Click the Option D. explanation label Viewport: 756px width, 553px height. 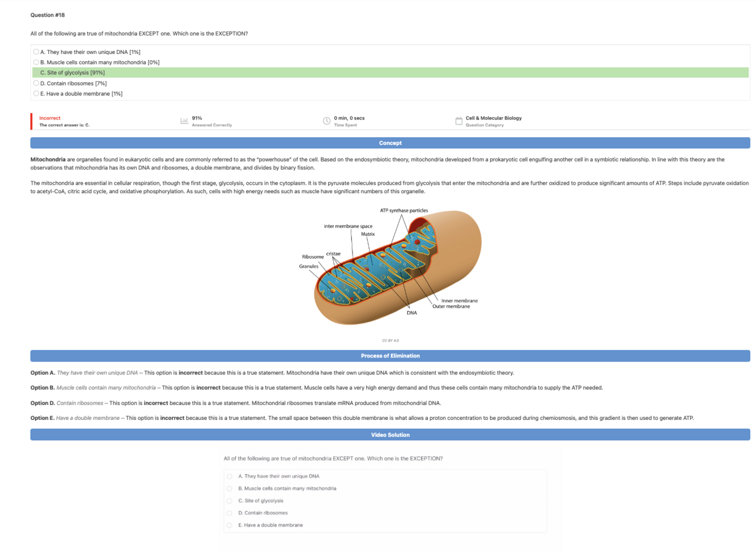(x=43, y=403)
